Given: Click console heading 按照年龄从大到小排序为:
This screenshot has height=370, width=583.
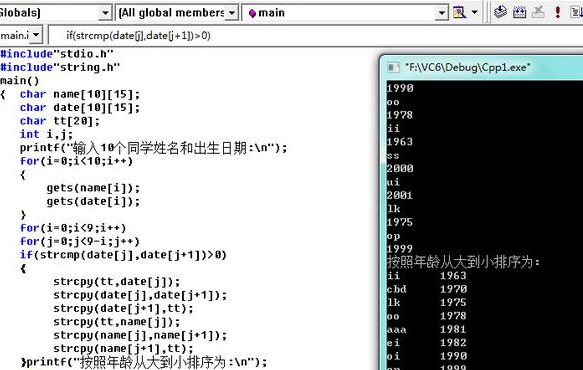Looking at the screenshot, I should (x=463, y=262).
